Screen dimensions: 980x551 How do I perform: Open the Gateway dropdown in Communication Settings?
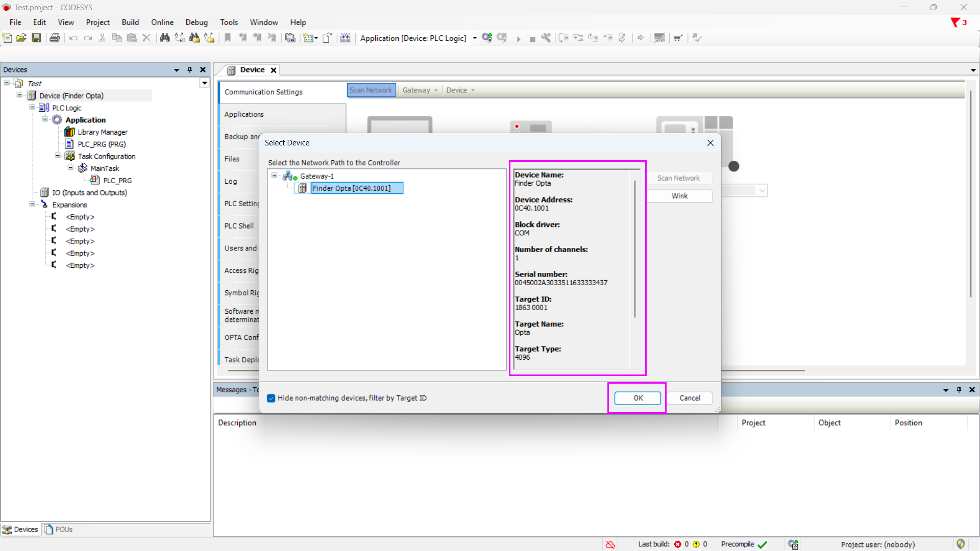click(x=420, y=90)
